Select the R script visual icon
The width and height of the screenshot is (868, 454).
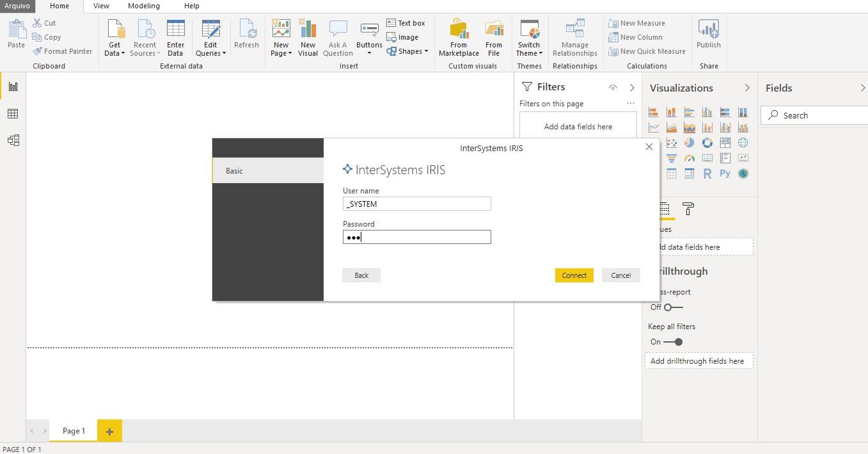click(707, 174)
